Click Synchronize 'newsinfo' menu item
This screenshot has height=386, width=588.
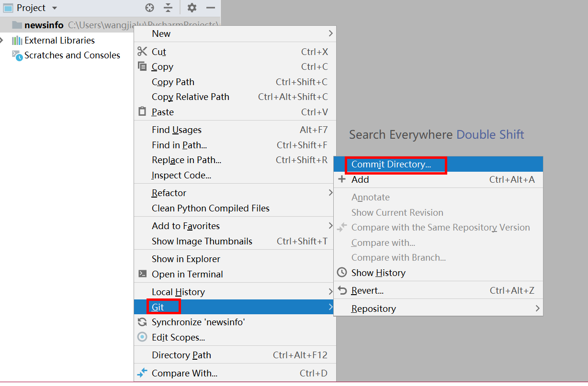point(198,322)
